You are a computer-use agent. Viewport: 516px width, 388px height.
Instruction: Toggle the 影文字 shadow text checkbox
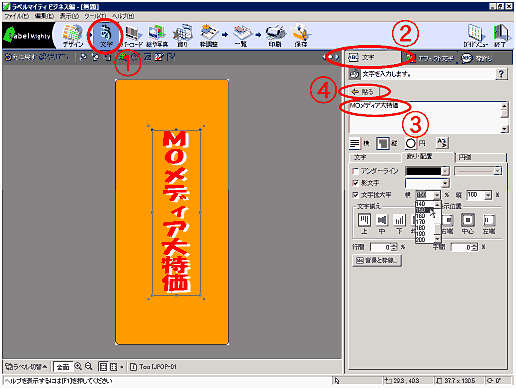pyautogui.click(x=355, y=183)
